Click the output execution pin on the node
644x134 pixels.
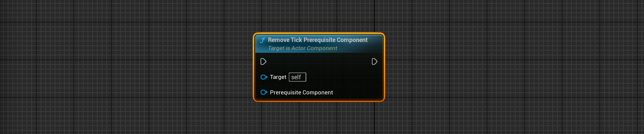click(x=375, y=61)
